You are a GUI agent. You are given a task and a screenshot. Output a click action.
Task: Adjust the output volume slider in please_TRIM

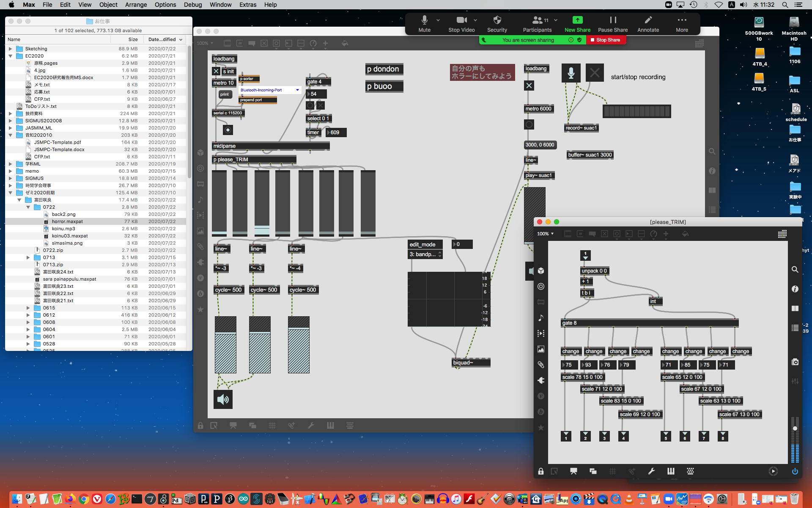click(795, 428)
